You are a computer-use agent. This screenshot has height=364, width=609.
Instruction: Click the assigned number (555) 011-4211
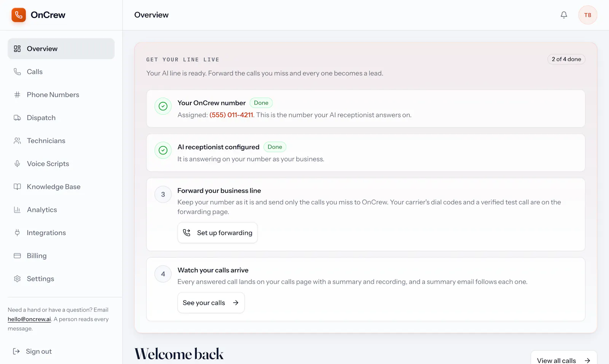click(231, 115)
